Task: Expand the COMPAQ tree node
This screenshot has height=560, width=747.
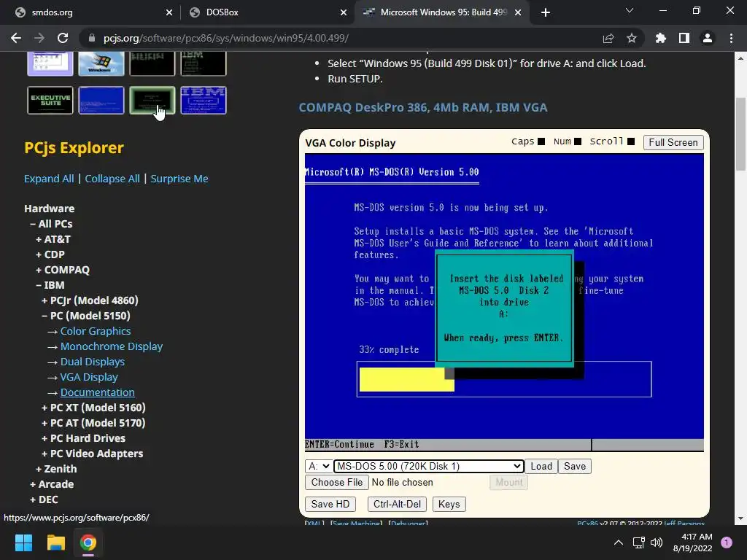Action: pyautogui.click(x=63, y=270)
